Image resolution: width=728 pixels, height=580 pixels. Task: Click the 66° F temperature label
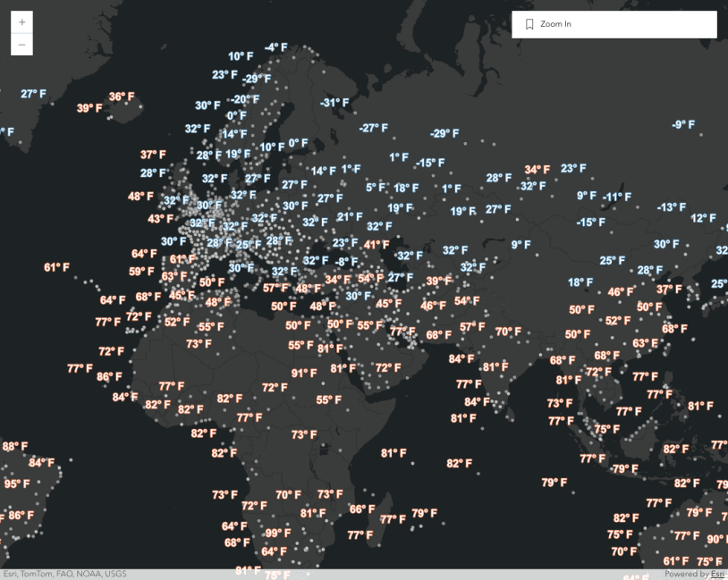pos(361,509)
